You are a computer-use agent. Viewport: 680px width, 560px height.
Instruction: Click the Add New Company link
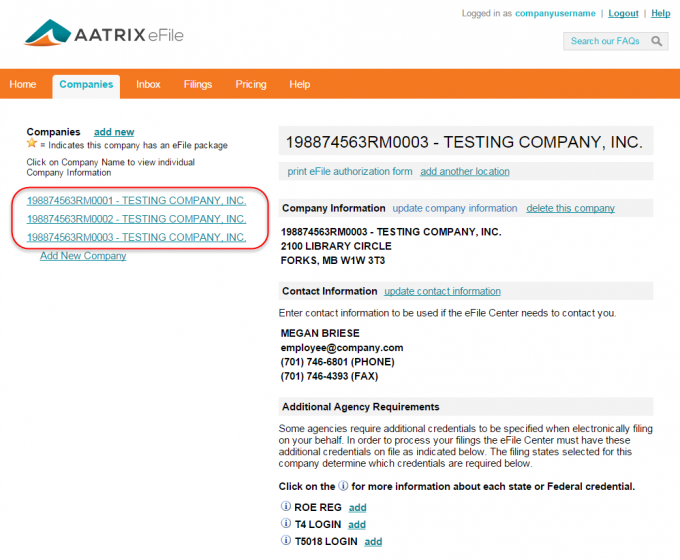[x=83, y=256]
